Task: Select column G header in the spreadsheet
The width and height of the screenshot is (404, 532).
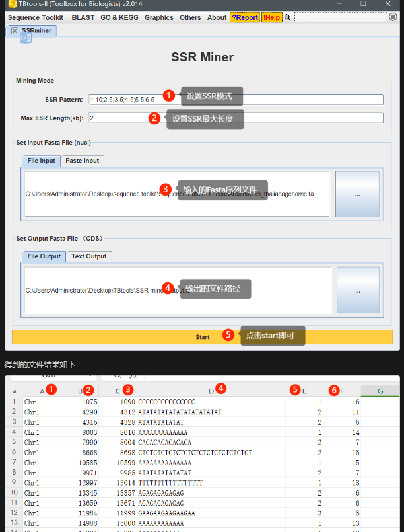Action: click(x=380, y=391)
